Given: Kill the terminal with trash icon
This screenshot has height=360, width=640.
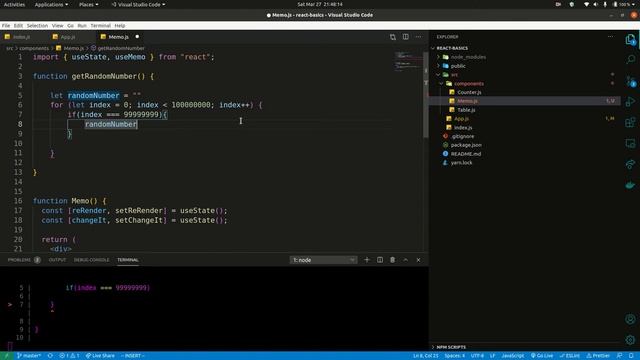Looking at the screenshot, I should click(392, 260).
